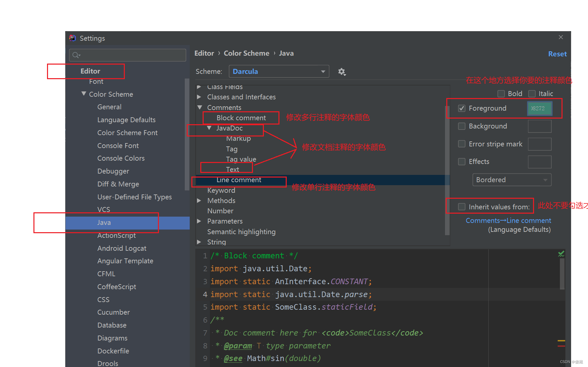Open Diff & Merge page
The height and width of the screenshot is (367, 588).
pos(118,184)
